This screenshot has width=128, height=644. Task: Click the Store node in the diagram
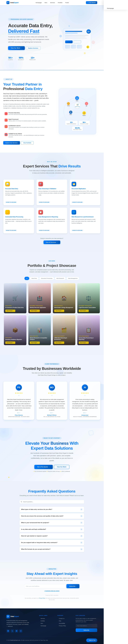click(x=71, y=112)
